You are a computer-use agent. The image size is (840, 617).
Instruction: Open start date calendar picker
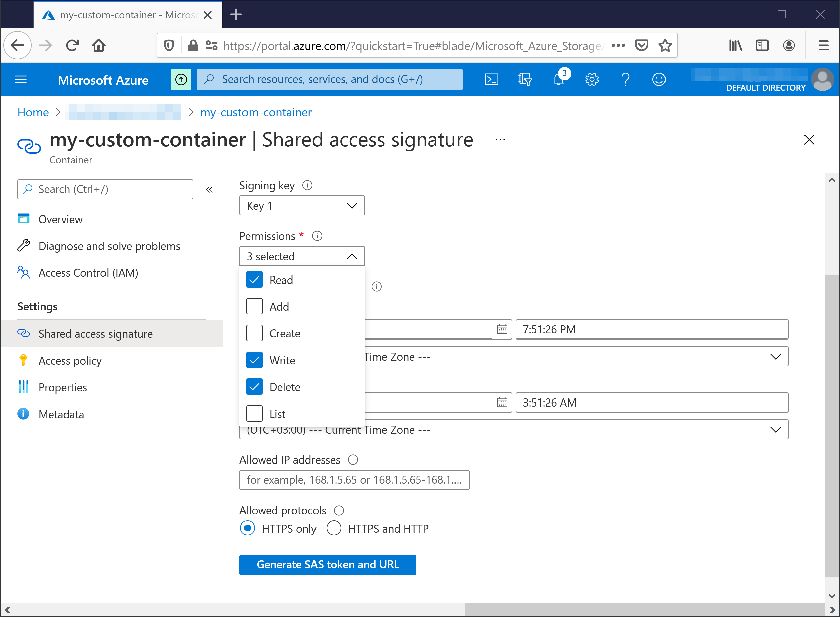click(502, 329)
